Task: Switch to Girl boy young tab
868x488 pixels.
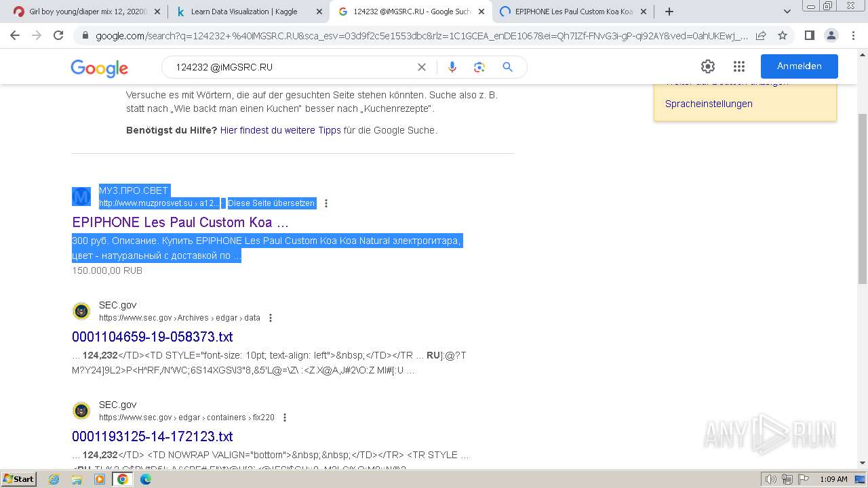Action: 87,12
